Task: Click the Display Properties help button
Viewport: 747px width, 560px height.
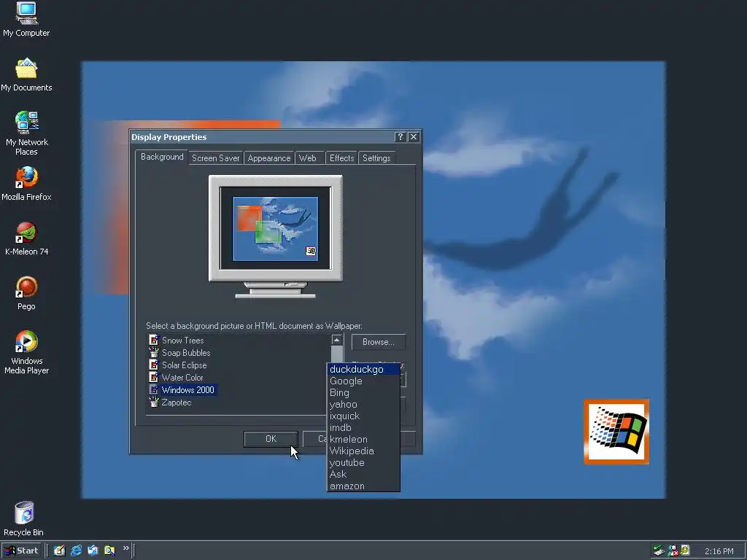Action: pyautogui.click(x=400, y=137)
